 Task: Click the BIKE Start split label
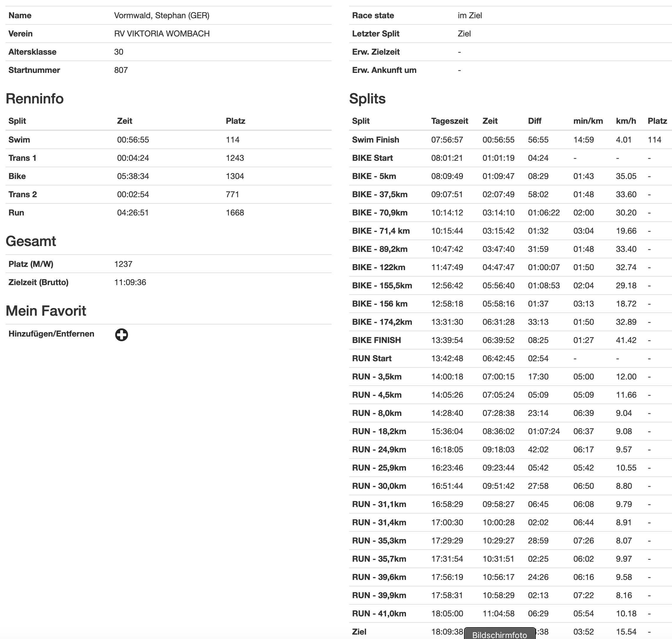click(x=372, y=158)
